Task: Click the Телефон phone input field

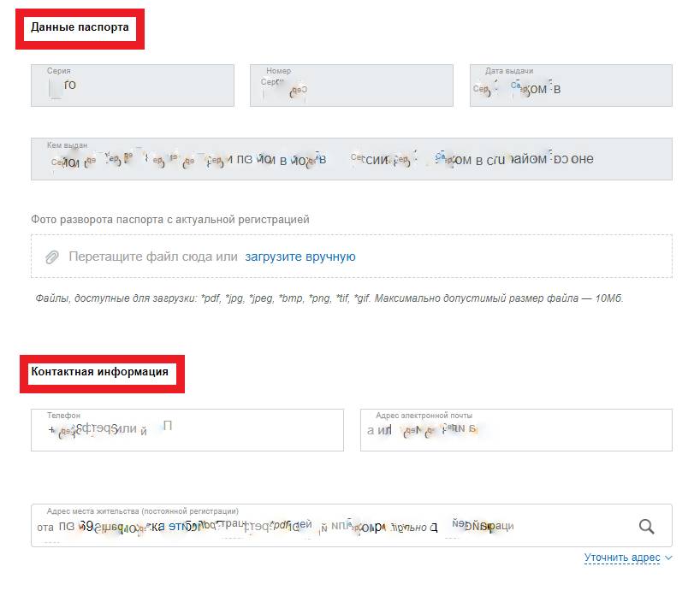Action: [187, 430]
